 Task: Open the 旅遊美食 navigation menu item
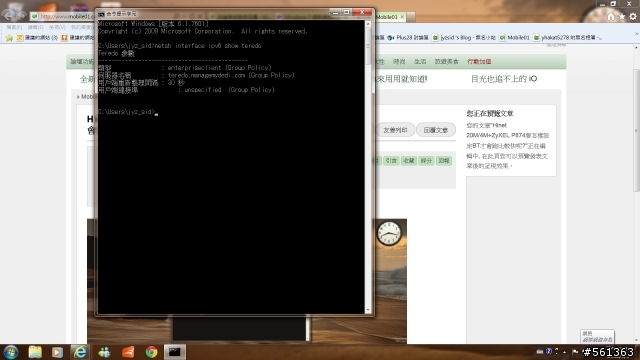pos(447,62)
